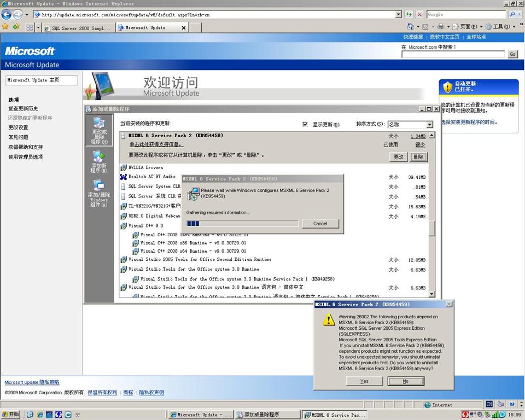Click the system tray network signal icon
The width and height of the screenshot is (525, 420).
pos(495,415)
